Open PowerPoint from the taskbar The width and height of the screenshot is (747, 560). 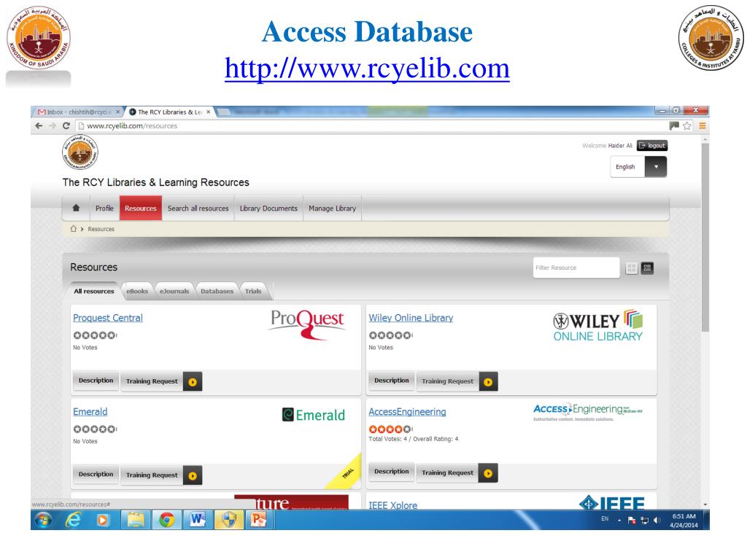coord(259,519)
